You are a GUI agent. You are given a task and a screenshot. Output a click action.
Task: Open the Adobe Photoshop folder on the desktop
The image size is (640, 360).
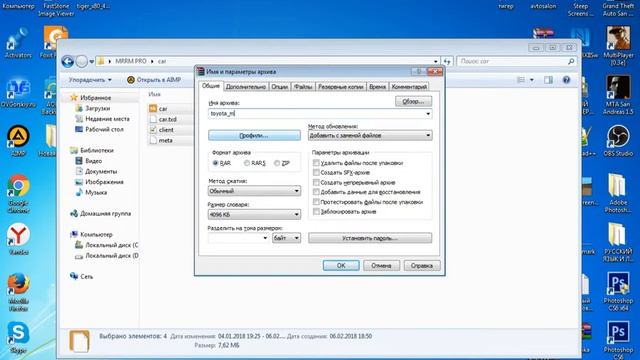point(618,193)
